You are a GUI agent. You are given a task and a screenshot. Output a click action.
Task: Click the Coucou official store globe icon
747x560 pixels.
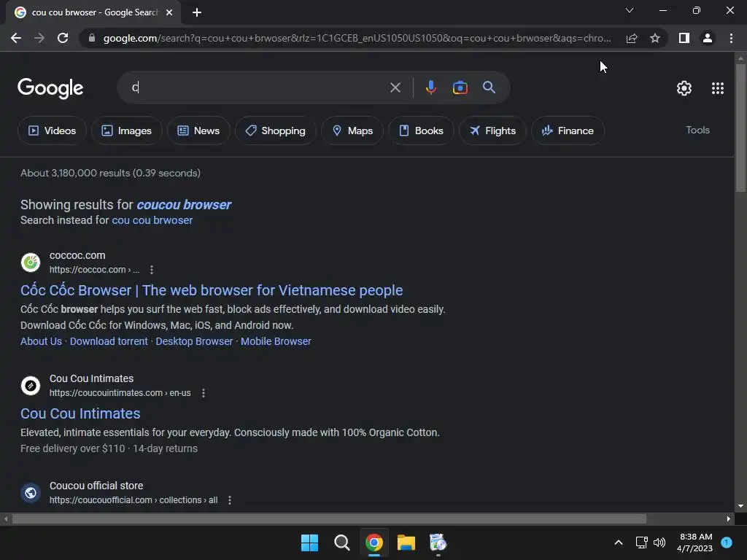31,493
